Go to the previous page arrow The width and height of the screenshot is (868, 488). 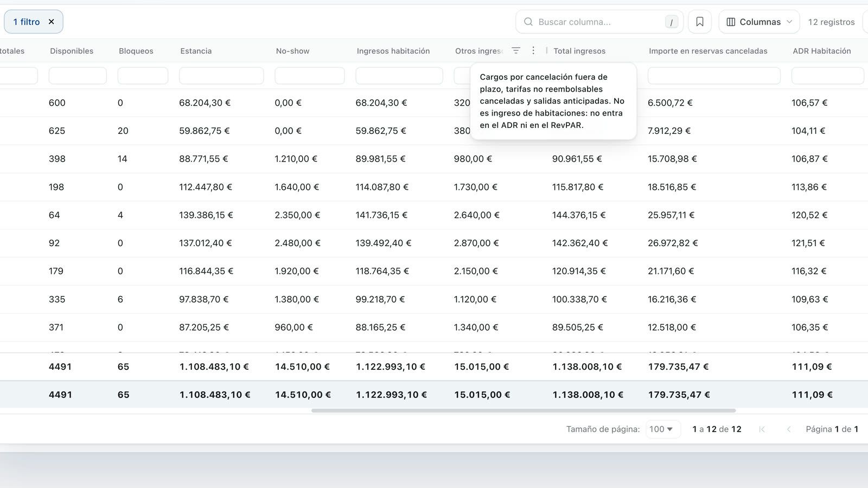[x=789, y=429]
